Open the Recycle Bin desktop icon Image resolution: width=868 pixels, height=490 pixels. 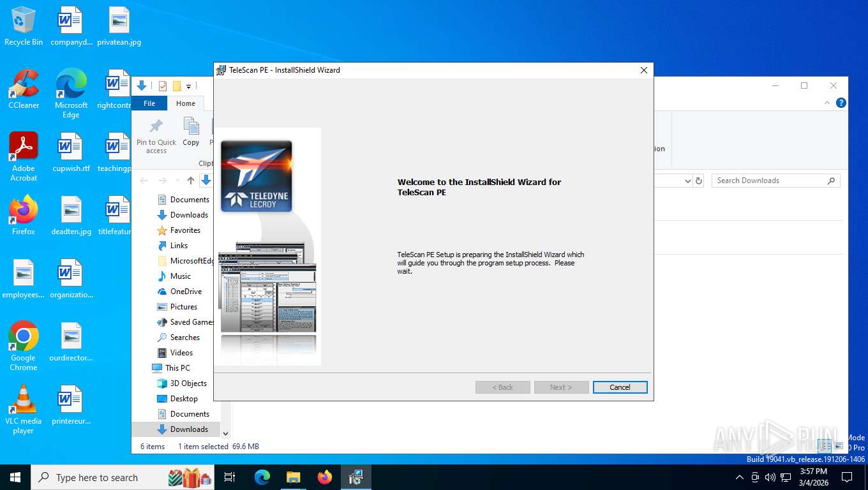(24, 27)
